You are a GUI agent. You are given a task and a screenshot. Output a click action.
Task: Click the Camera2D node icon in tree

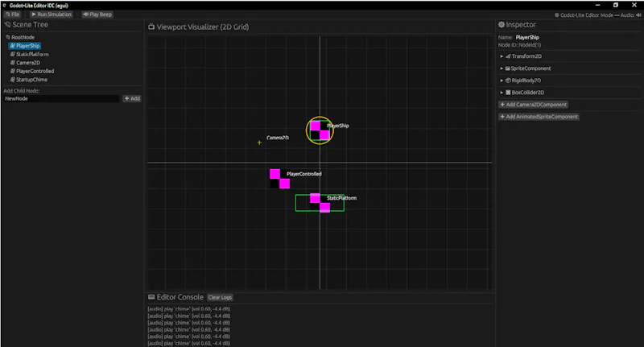[13, 63]
